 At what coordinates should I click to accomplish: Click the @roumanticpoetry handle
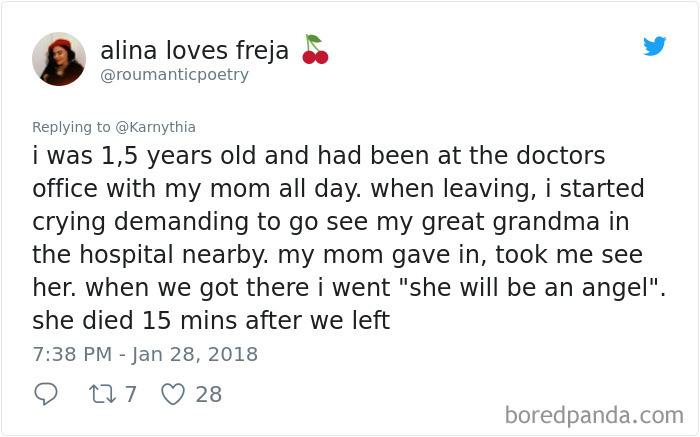point(174,75)
